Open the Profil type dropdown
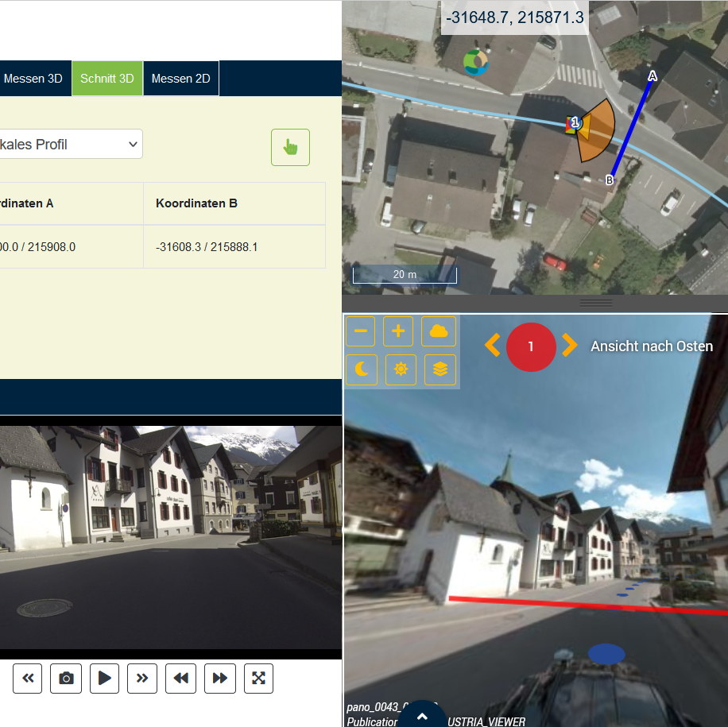 point(70,145)
